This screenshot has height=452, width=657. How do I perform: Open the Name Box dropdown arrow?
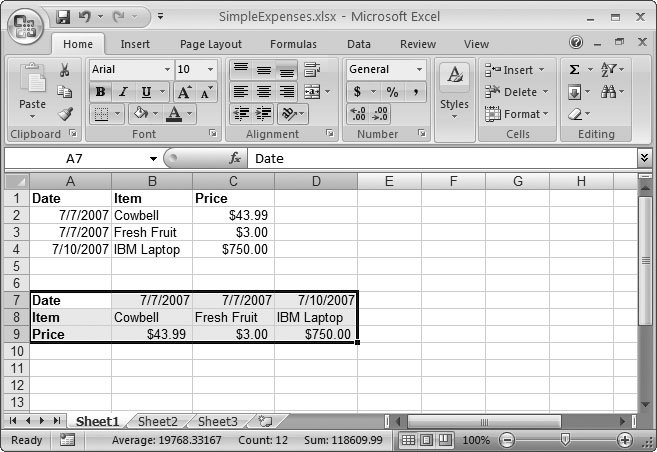coord(153,158)
